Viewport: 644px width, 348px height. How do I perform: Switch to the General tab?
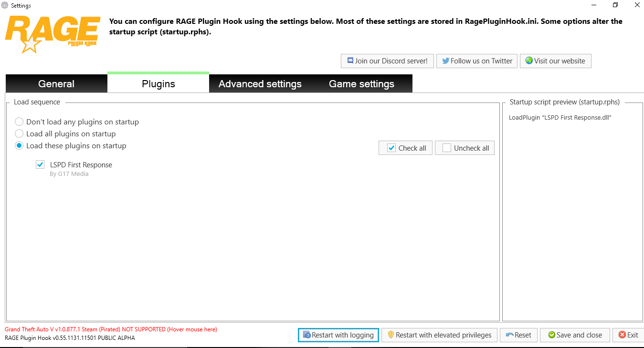(x=56, y=84)
